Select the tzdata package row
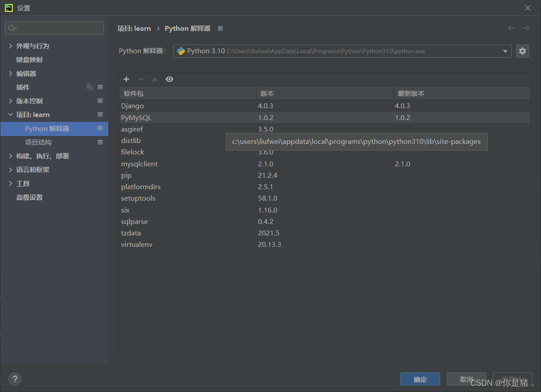The image size is (541, 392). (x=325, y=233)
